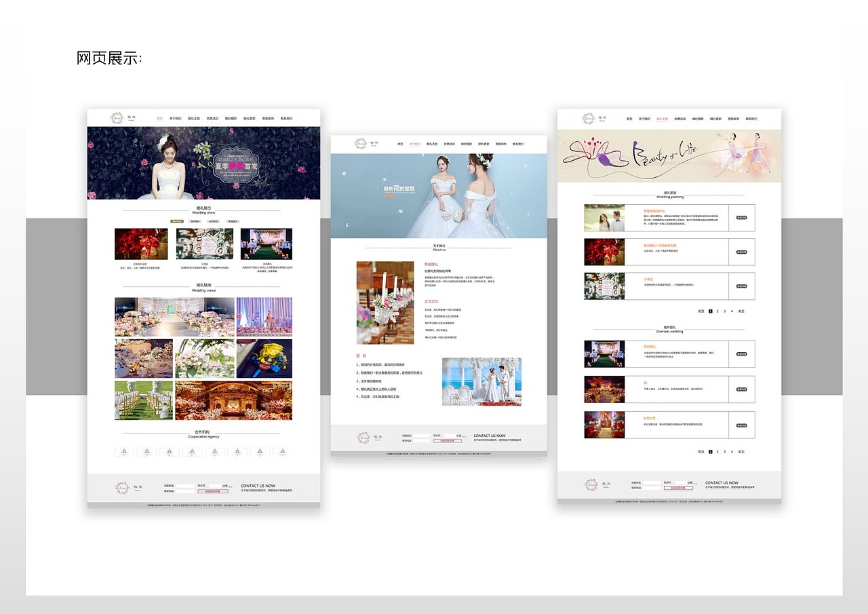
Task: Go to page 3 in Overseas wedding pagination
Action: [x=724, y=451]
